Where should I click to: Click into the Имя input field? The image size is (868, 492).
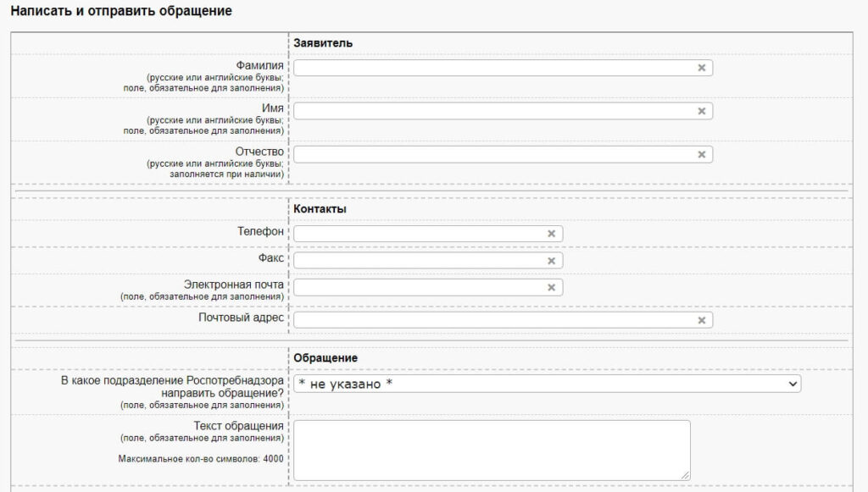pos(492,111)
